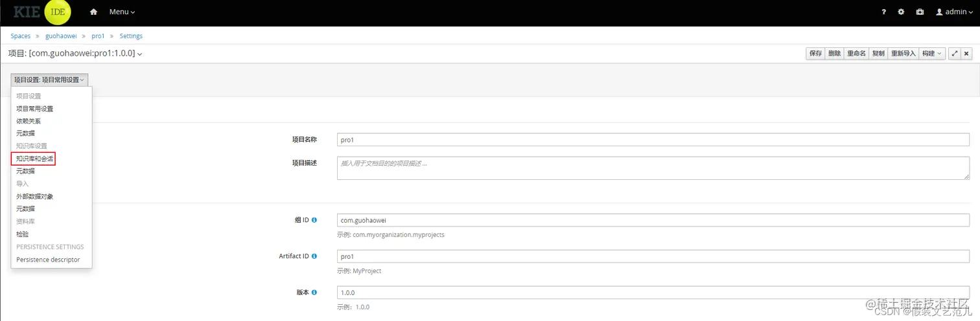Choose 知识库和会话 menu entry
This screenshot has width=980, height=321.
pyautogui.click(x=34, y=159)
